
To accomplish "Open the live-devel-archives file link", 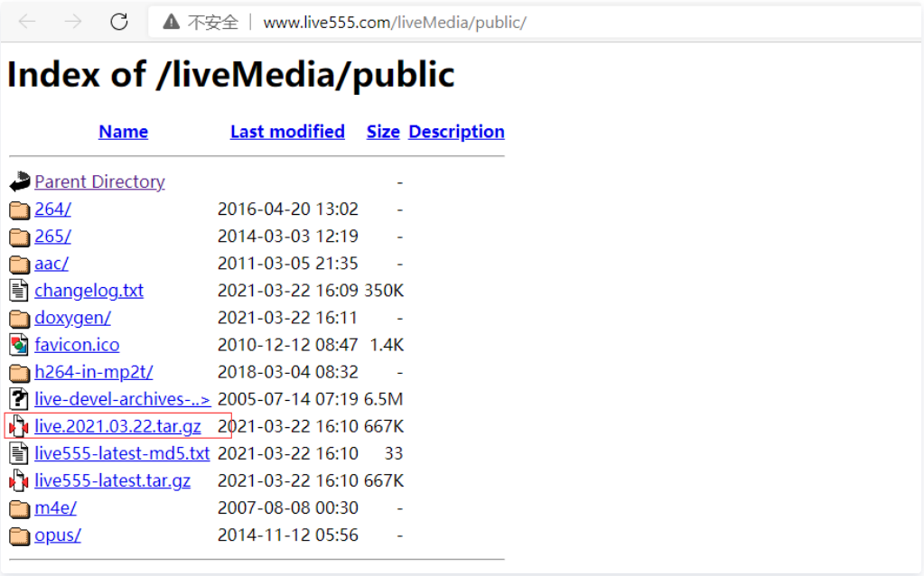I will click(x=123, y=399).
